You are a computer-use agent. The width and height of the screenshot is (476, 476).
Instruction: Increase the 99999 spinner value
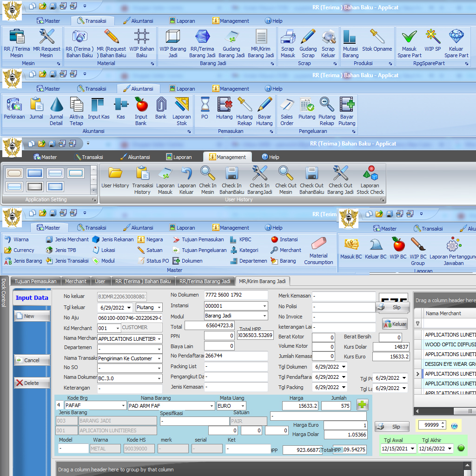[x=443, y=423]
